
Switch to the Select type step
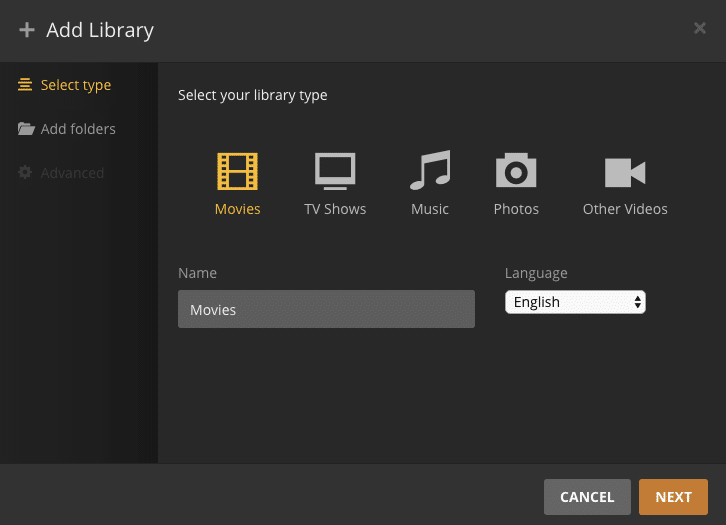76,85
